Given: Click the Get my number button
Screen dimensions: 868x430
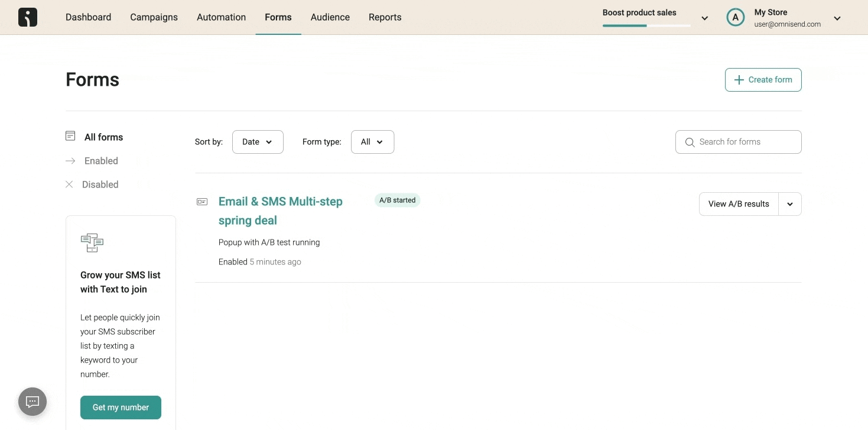Looking at the screenshot, I should tap(121, 408).
